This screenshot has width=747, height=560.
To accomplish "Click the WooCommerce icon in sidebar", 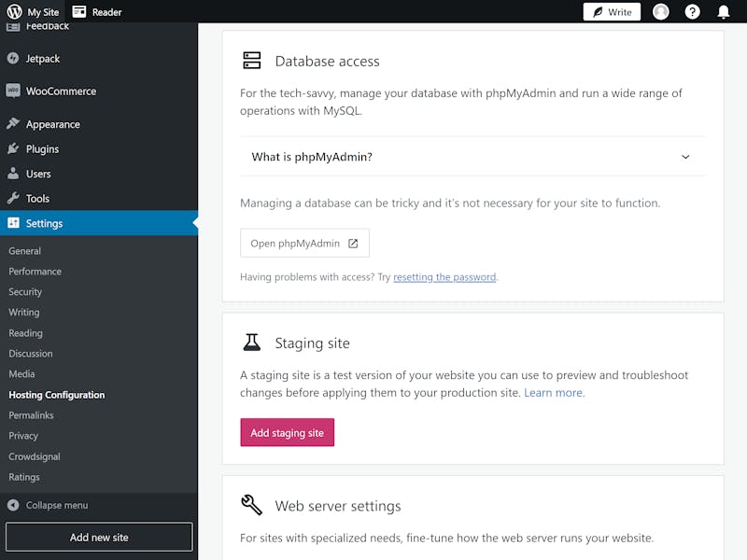I will (x=13, y=91).
